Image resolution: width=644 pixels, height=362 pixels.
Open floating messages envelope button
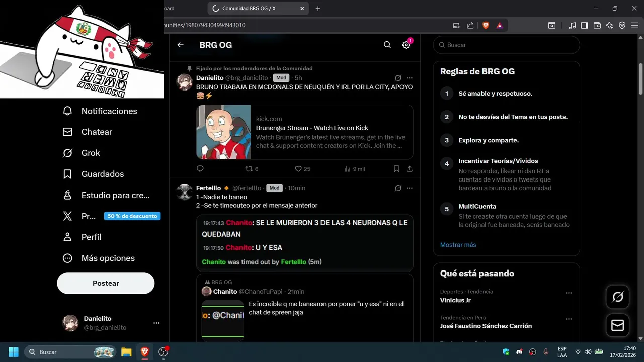point(617,325)
